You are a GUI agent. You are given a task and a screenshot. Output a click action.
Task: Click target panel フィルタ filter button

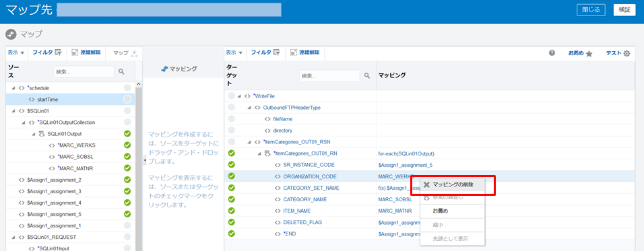tap(265, 52)
